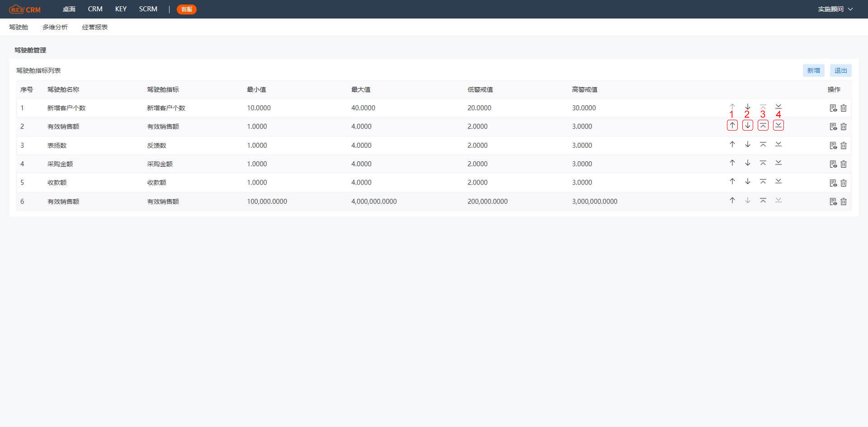Select the 100,000.0000 minimum value cell
The image size is (868, 427).
point(267,202)
